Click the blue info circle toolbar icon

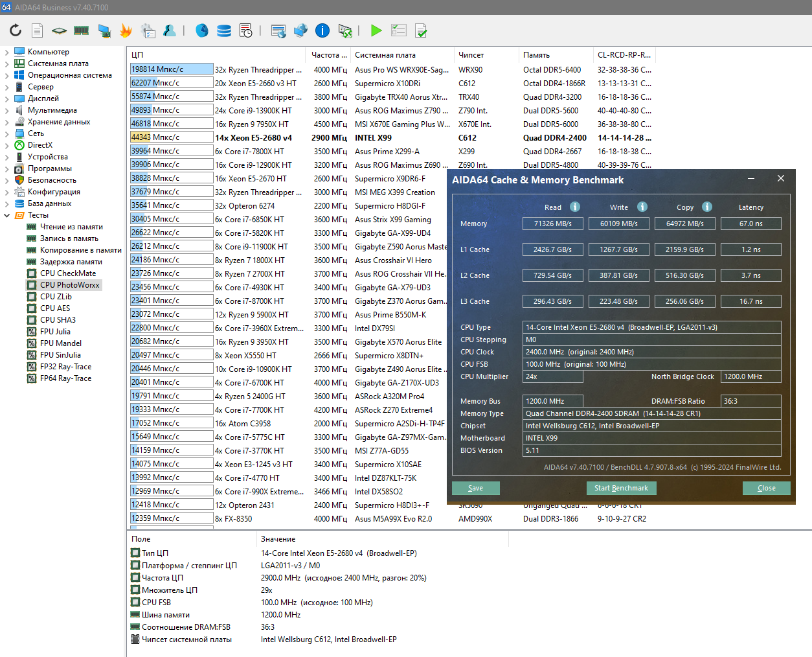coord(322,30)
